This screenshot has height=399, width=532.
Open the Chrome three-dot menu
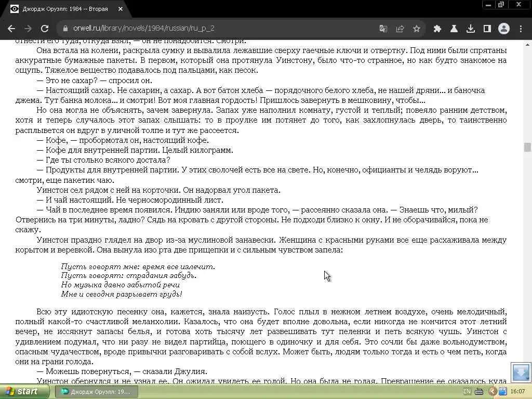click(521, 29)
